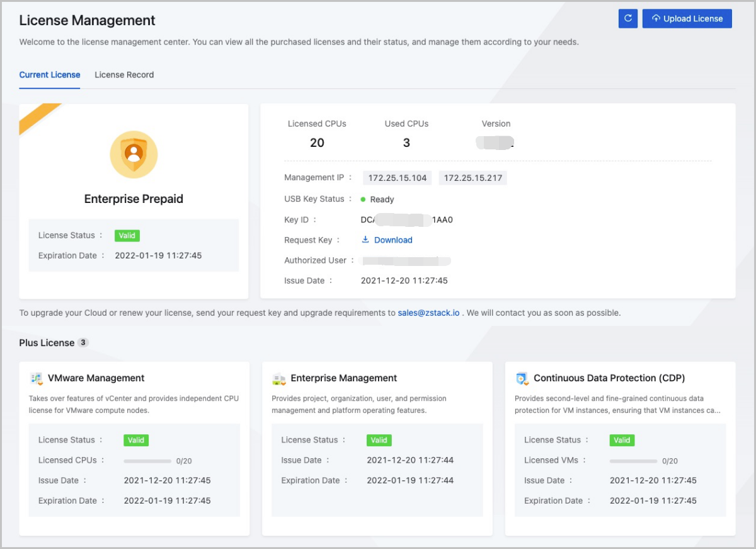Switch to the License Record tab

pos(124,75)
